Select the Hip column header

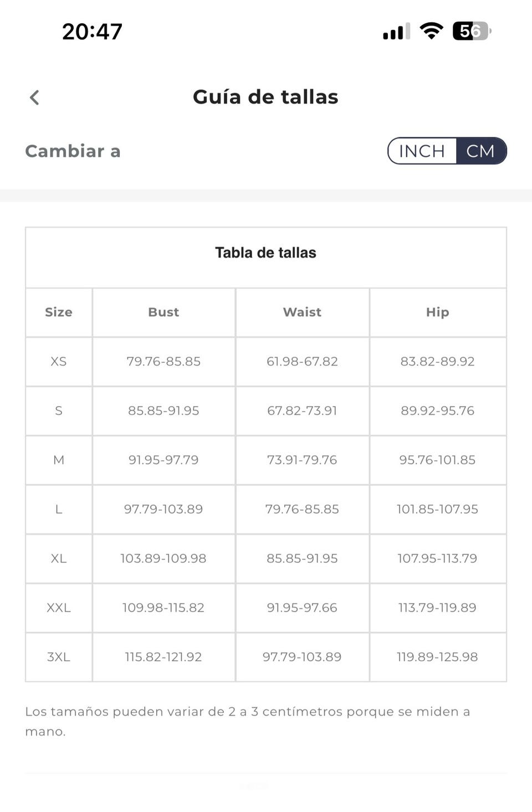pos(437,312)
